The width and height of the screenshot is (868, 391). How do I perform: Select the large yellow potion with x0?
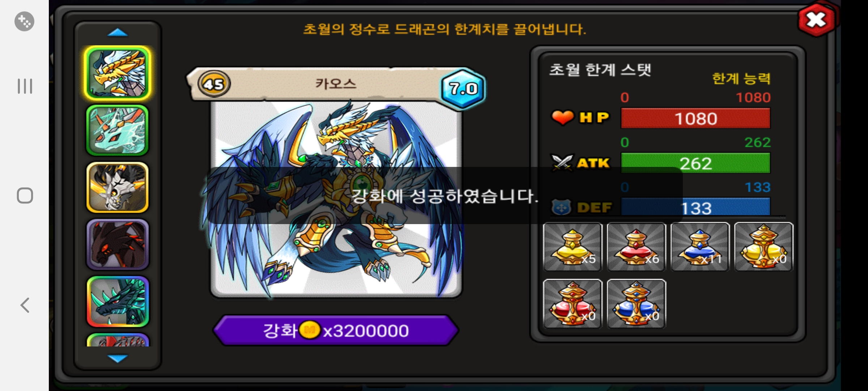[763, 247]
